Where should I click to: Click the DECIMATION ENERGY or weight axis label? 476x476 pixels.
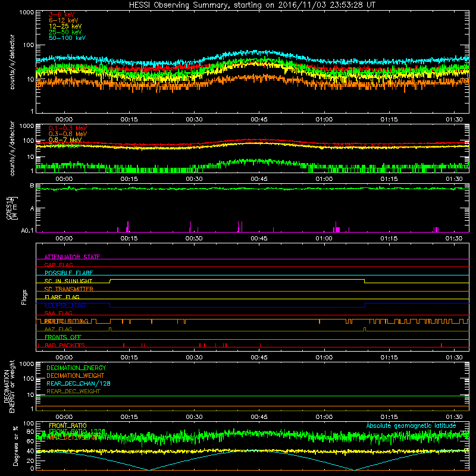click(9, 386)
